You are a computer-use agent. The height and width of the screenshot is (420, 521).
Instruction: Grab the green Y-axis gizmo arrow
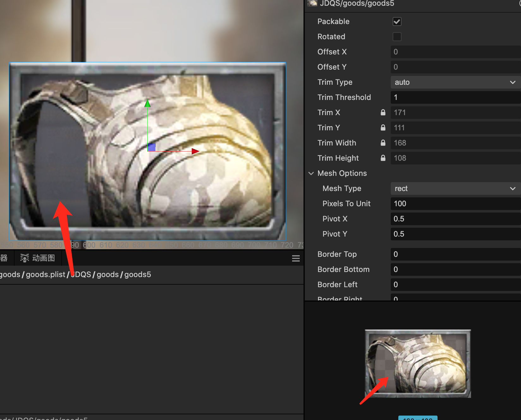147,103
